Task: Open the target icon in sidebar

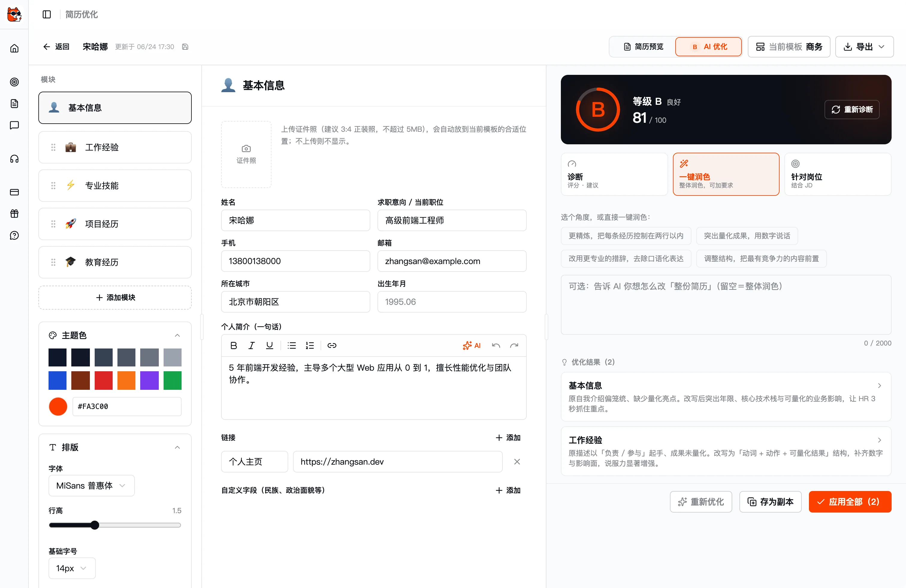Action: tap(14, 82)
